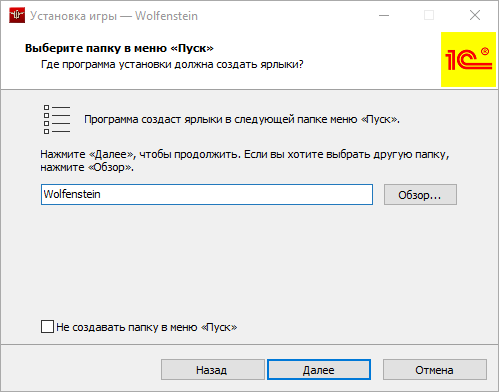Click the list icon beside the shortcuts description
The height and width of the screenshot is (392, 499).
coord(57,119)
